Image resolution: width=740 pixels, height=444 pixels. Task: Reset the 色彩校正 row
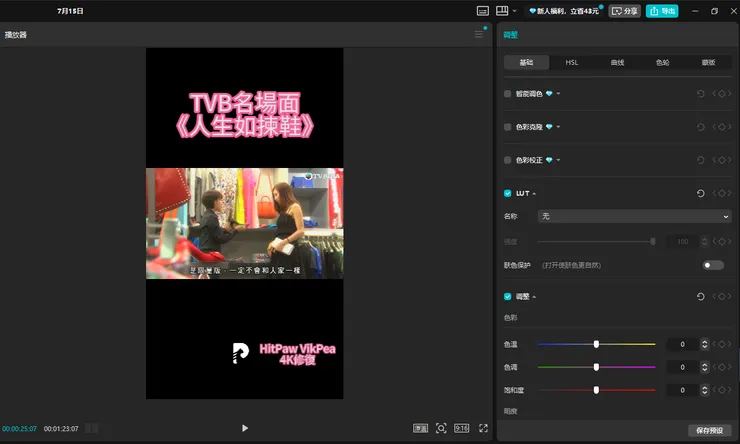coord(701,160)
